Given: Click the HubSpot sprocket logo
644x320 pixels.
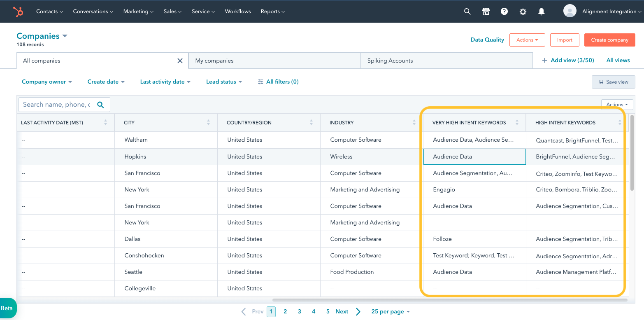Looking at the screenshot, I should tap(18, 12).
